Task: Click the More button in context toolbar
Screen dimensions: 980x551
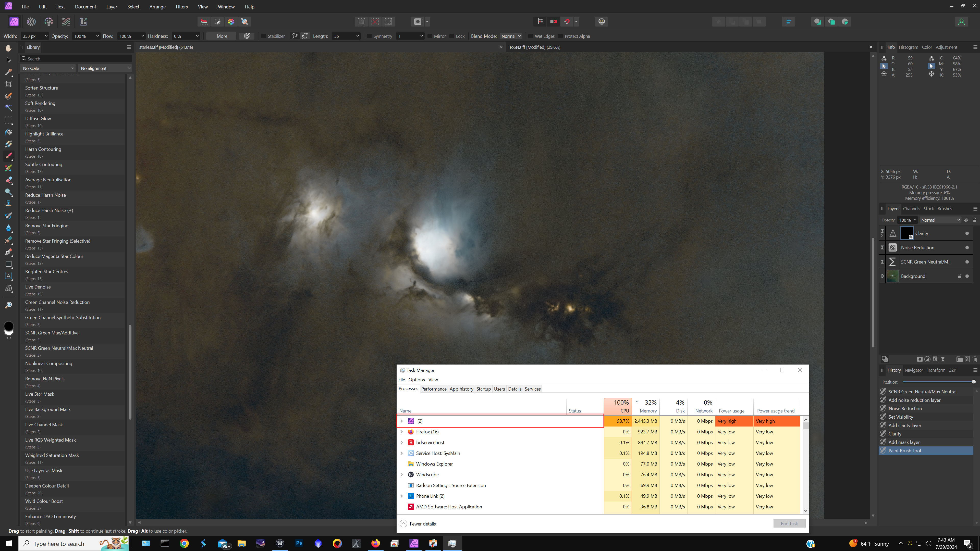Action: (222, 36)
